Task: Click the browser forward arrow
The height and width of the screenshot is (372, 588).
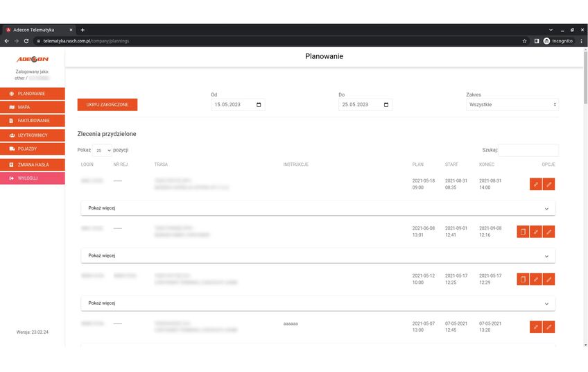Action: coord(17,41)
